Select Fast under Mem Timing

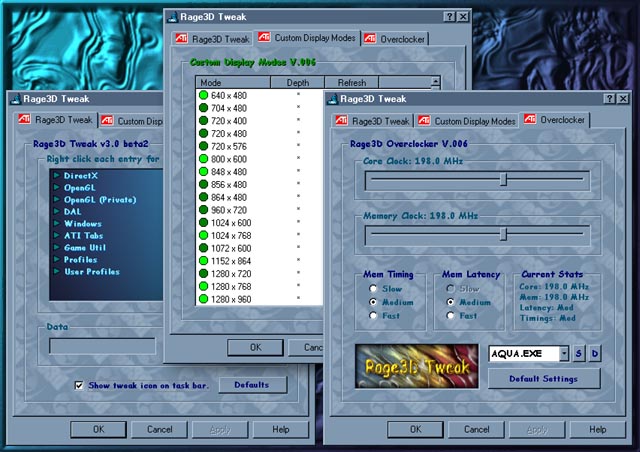coord(373,316)
